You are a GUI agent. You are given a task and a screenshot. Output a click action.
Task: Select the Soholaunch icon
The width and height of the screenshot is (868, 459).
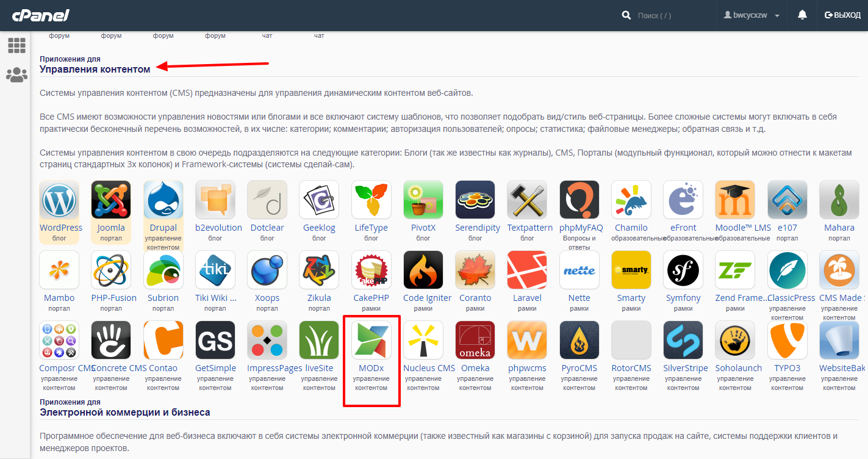(x=735, y=341)
